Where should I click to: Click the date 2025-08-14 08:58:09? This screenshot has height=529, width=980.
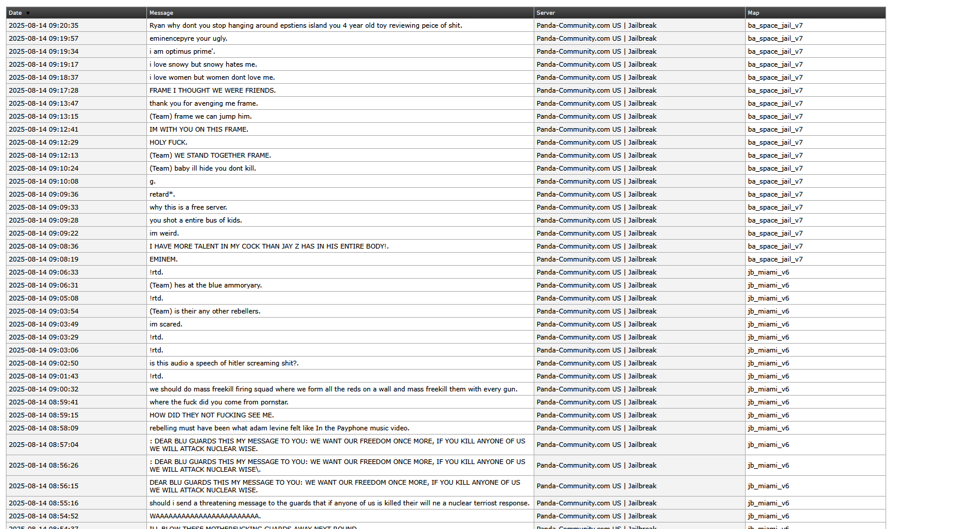tap(44, 428)
